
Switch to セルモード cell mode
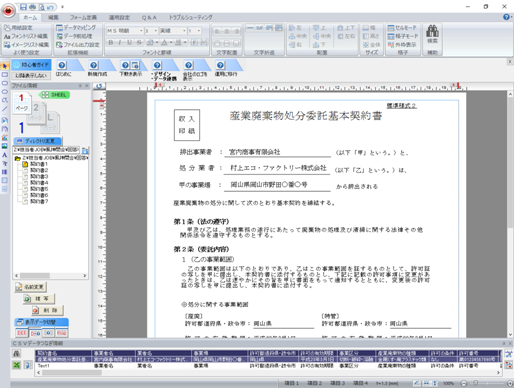tap(402, 28)
